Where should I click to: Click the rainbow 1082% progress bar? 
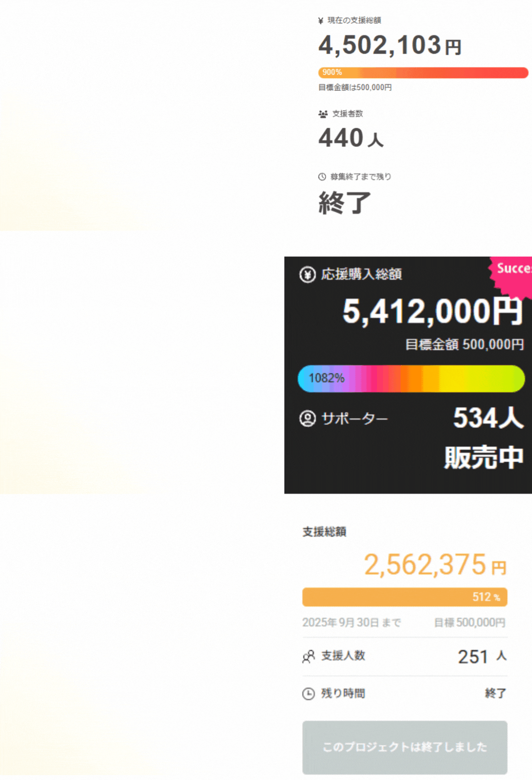coord(411,379)
